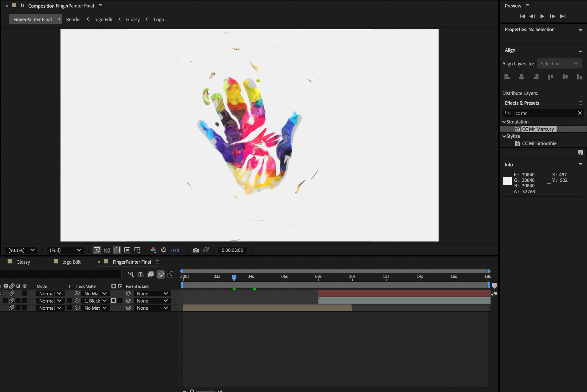
Task: Click the Render breadcrumb in the comp navigator
Action: 73,19
